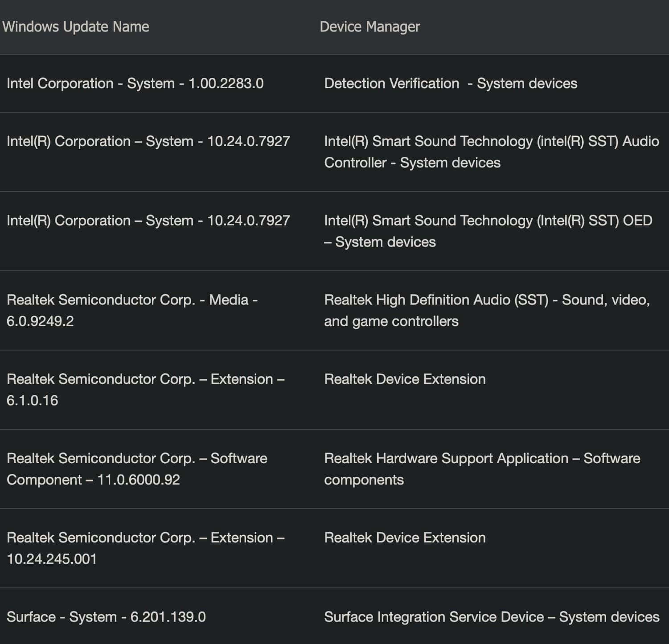Click 'Realtek High Definition Audio (SST)' cell
This screenshot has width=669, height=644.
[487, 310]
